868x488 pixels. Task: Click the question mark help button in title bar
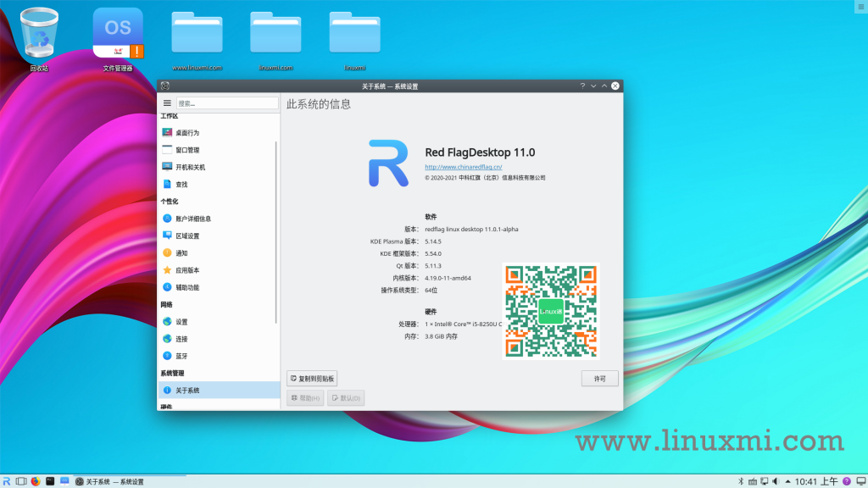(x=582, y=86)
